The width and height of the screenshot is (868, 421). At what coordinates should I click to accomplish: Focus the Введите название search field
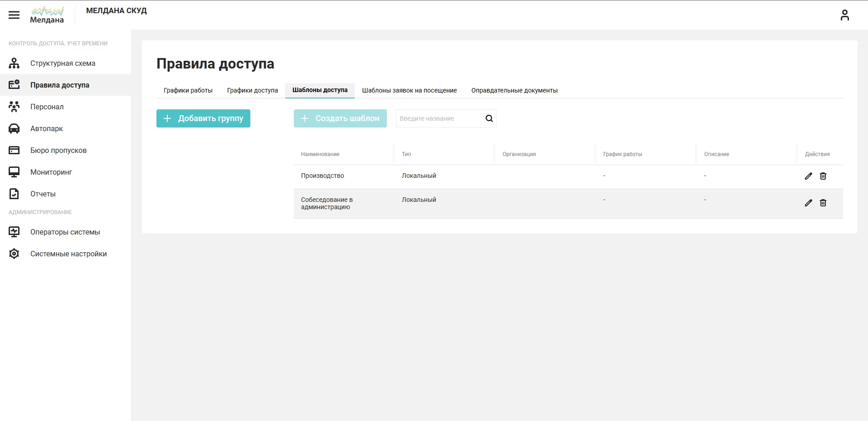pos(438,118)
